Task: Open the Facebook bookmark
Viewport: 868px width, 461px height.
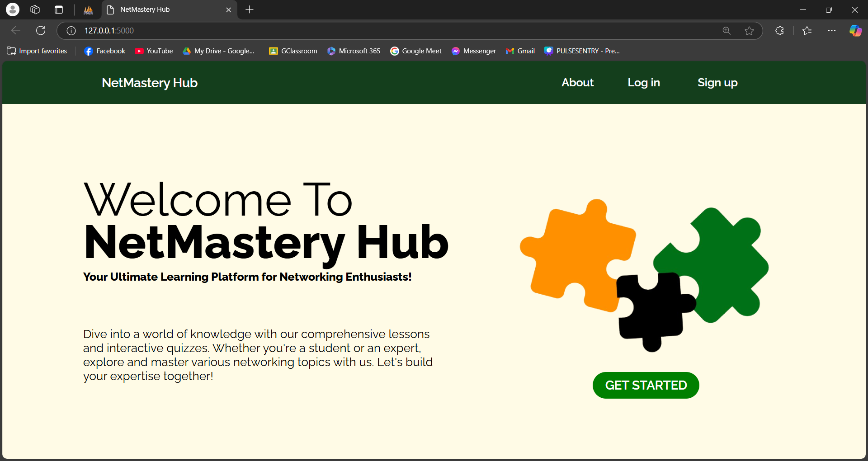Action: [x=105, y=51]
